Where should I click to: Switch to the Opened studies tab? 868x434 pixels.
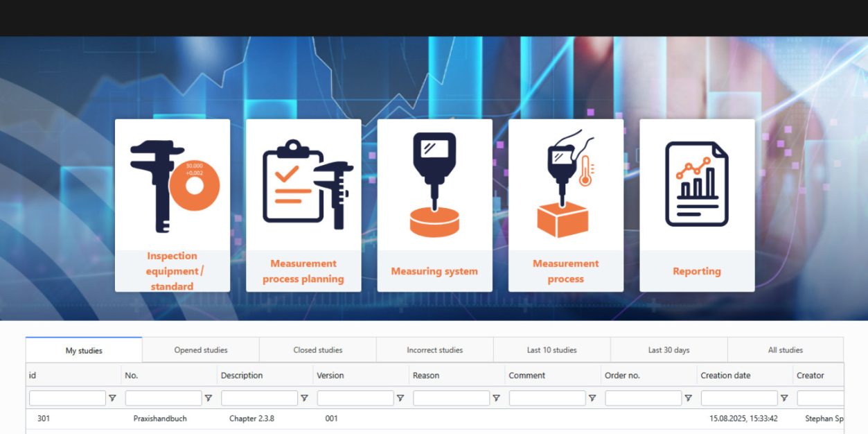(x=201, y=350)
